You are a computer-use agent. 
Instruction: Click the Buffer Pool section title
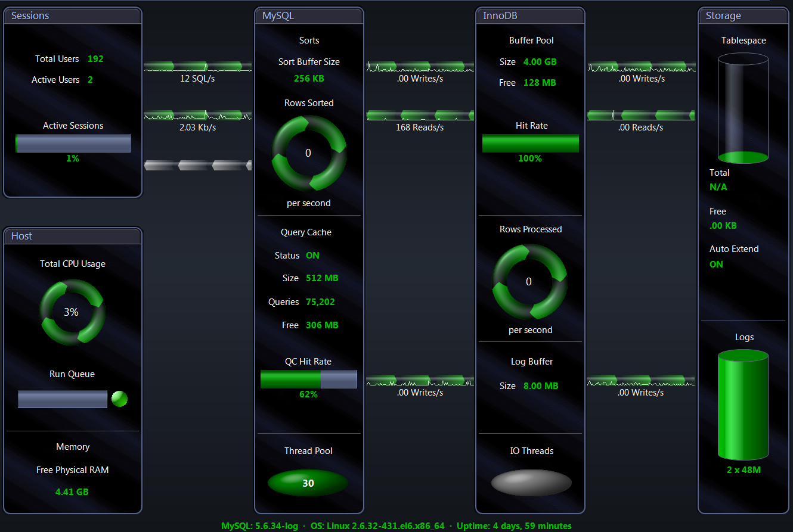531,41
